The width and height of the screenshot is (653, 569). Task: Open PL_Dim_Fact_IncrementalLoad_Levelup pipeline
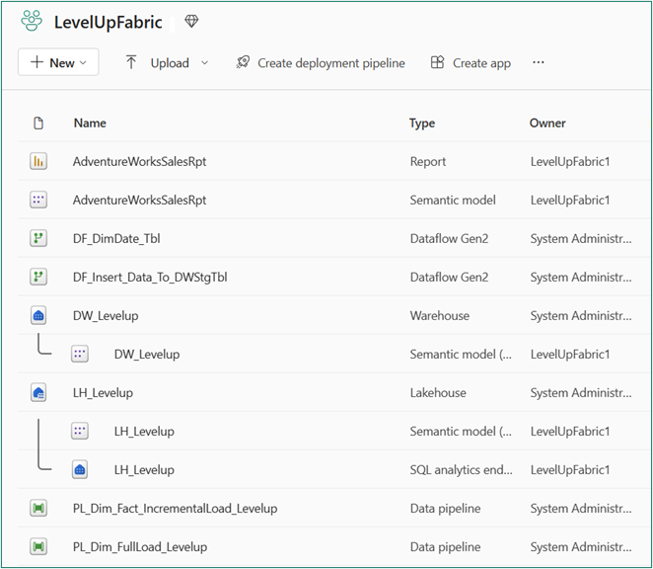(175, 509)
